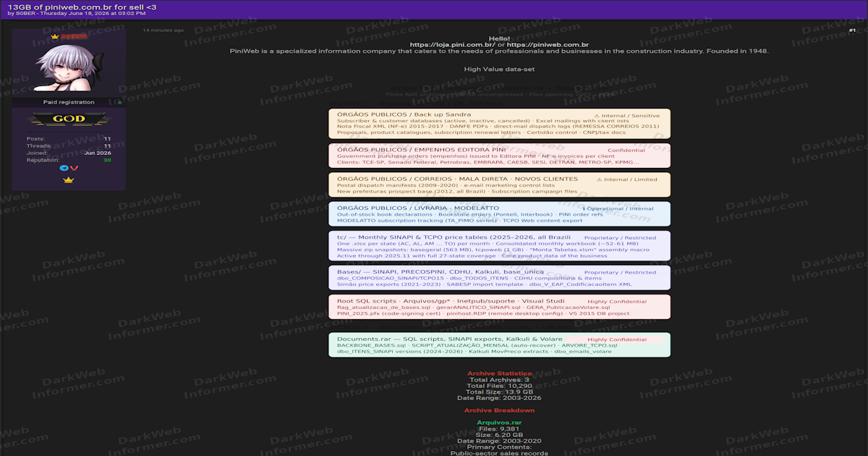
Task: Select the LIVRARIA MODELATTO card
Action: [x=499, y=214]
